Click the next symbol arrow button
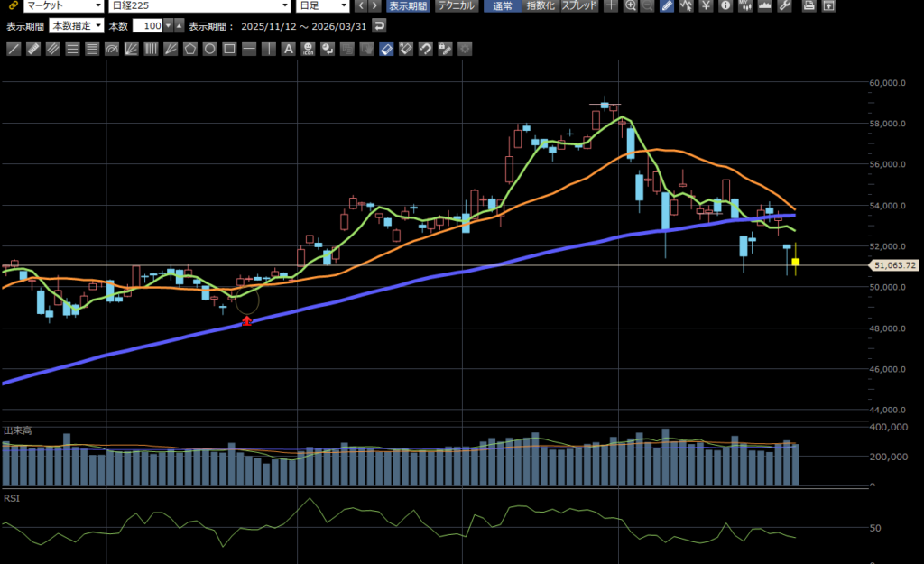Image resolution: width=924 pixels, height=564 pixels. (x=374, y=6)
